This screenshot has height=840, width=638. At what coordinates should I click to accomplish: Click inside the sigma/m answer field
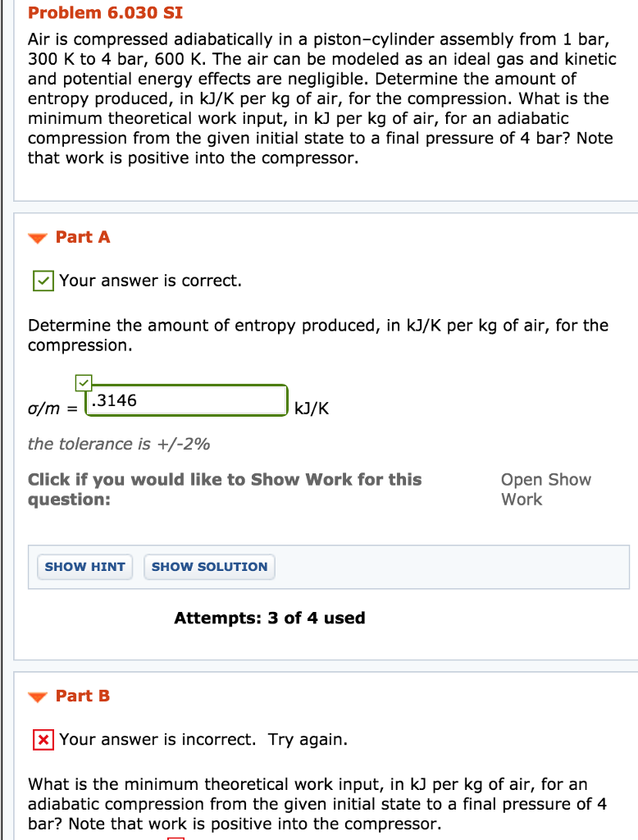(186, 400)
